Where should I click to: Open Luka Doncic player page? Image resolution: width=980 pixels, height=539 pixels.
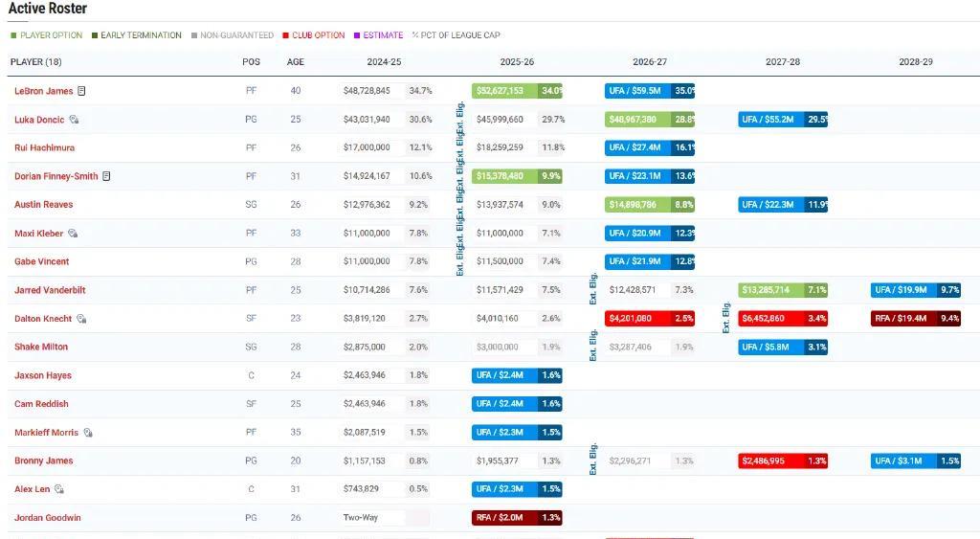pyautogui.click(x=39, y=120)
